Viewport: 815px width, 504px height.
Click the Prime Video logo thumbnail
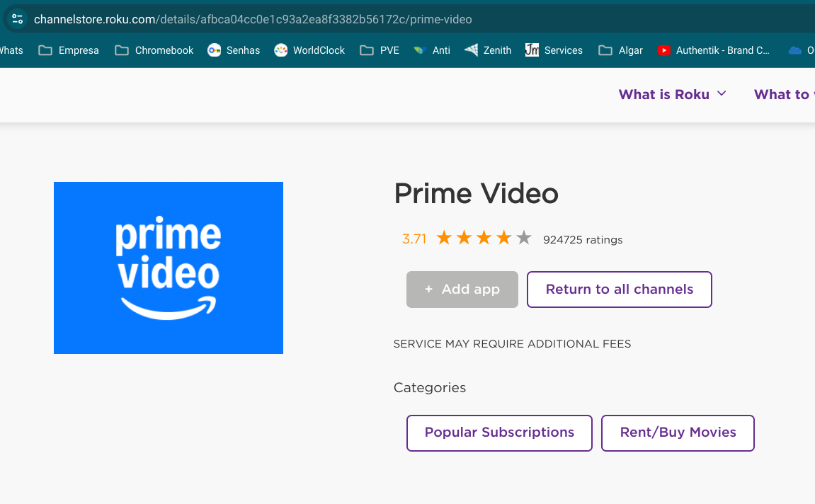[169, 268]
